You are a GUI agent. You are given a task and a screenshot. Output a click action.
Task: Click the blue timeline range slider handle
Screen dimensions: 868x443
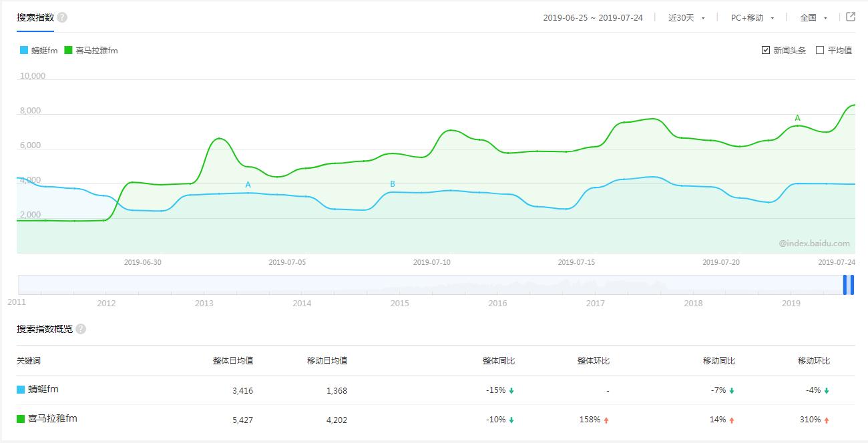coord(848,285)
